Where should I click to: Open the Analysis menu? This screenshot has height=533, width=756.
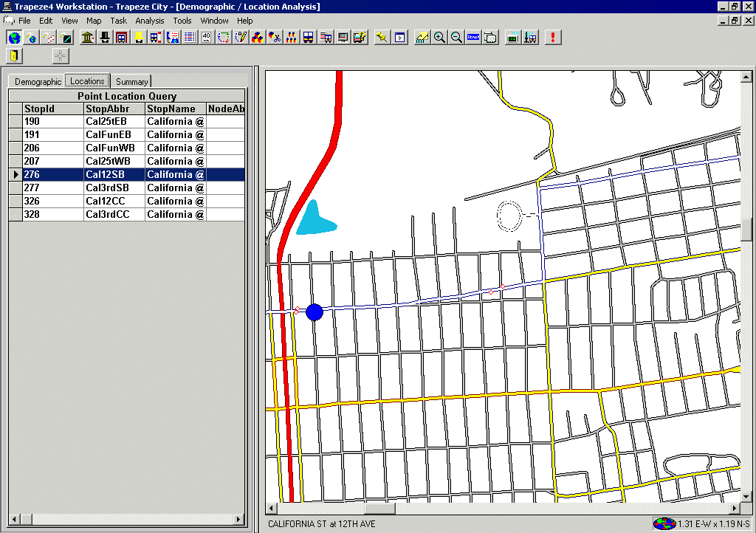click(149, 21)
